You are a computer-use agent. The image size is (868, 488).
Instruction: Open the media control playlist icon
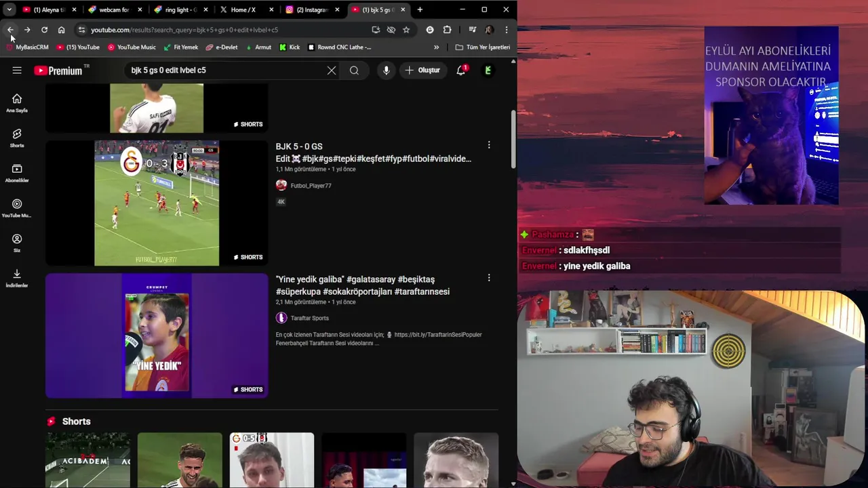(472, 30)
